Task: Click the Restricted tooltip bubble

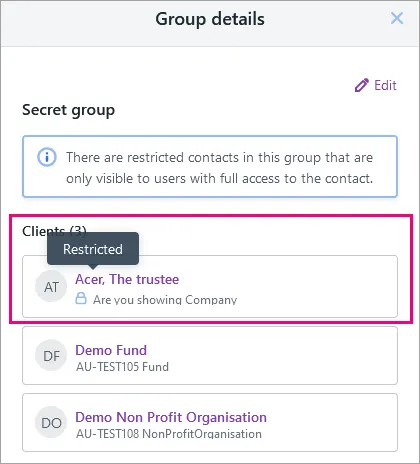Action: [x=93, y=249]
